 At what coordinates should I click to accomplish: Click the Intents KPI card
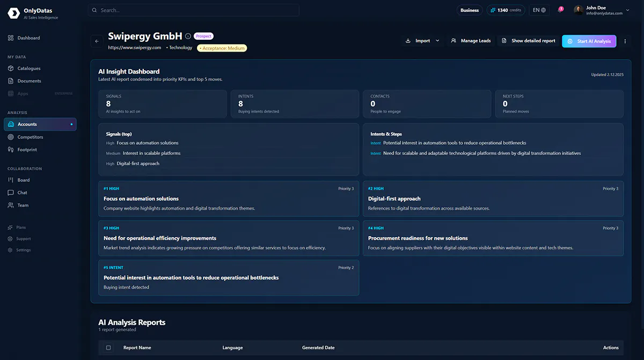[295, 104]
